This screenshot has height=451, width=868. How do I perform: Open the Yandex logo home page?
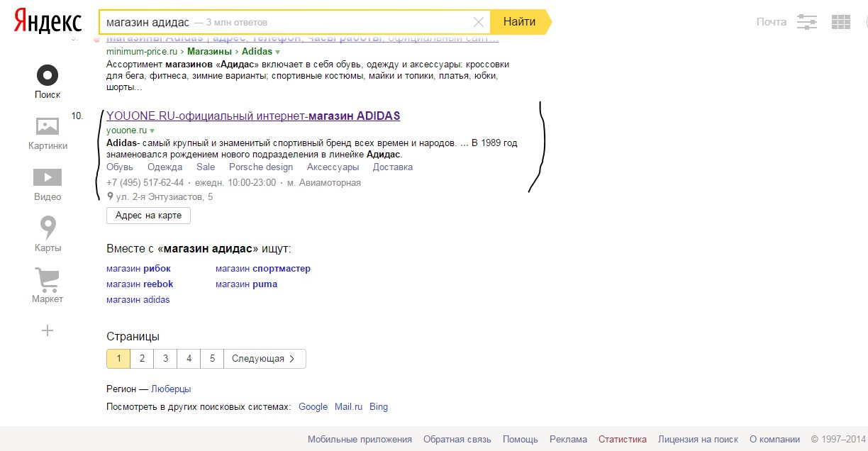click(48, 22)
